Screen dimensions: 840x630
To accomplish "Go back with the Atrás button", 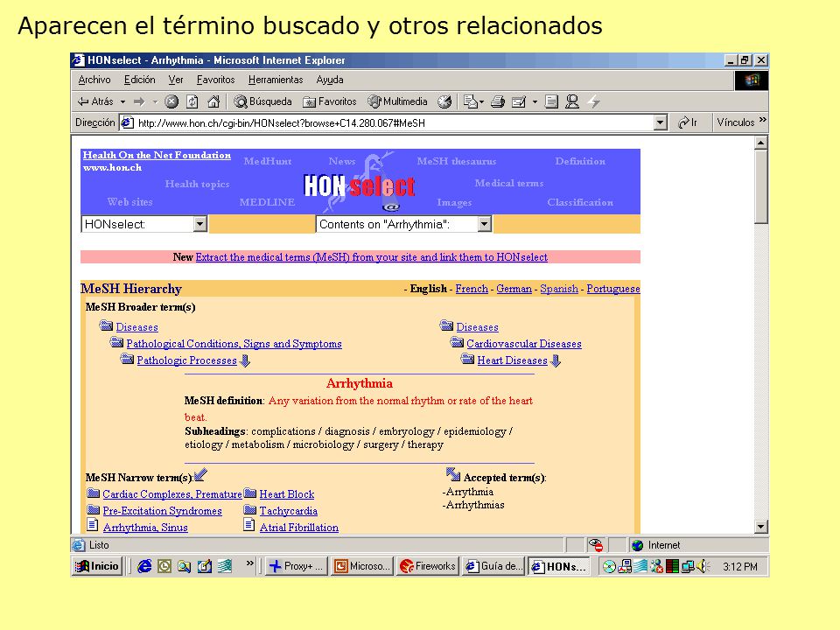I will click(95, 101).
